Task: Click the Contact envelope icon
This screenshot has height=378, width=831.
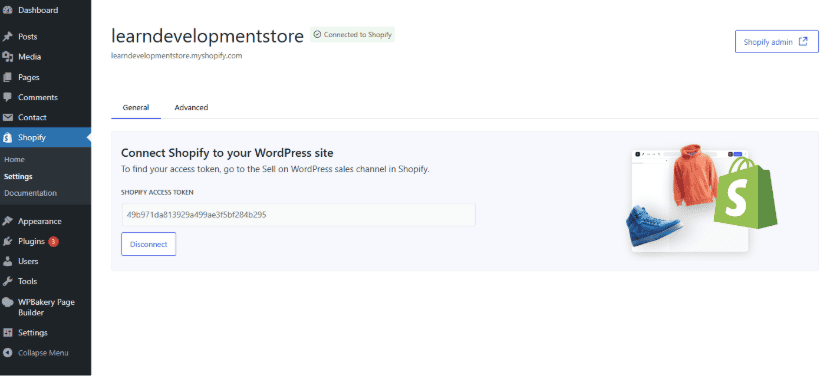Action: (x=7, y=117)
